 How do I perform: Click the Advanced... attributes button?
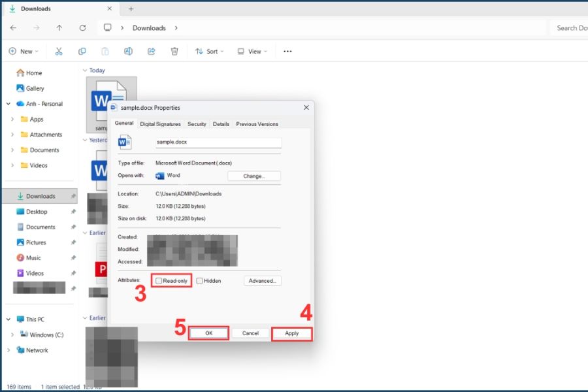click(262, 281)
